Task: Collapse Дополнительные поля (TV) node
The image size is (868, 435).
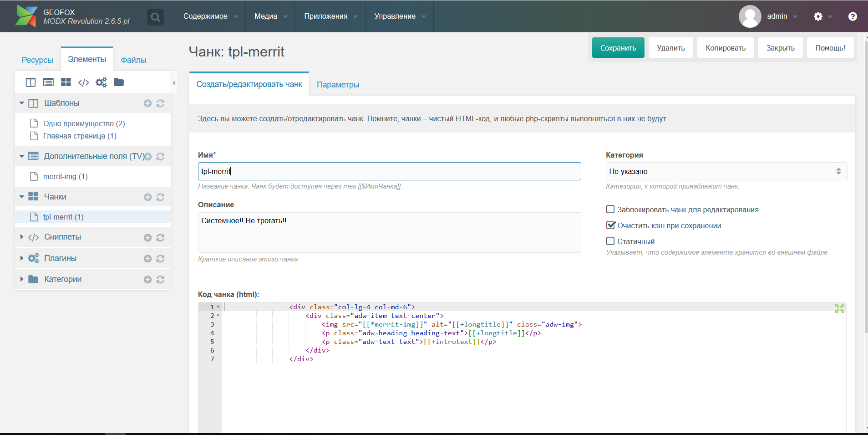Action: pyautogui.click(x=21, y=156)
